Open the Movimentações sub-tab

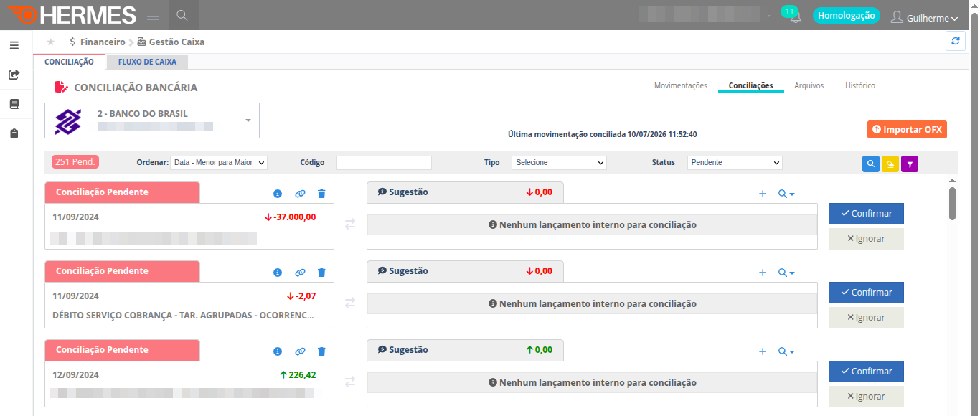(x=680, y=85)
